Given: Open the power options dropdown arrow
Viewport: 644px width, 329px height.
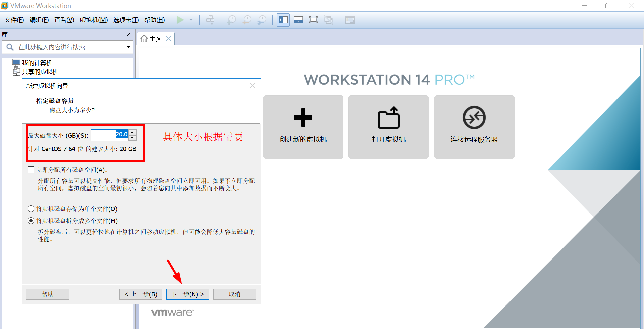Looking at the screenshot, I should click(191, 20).
